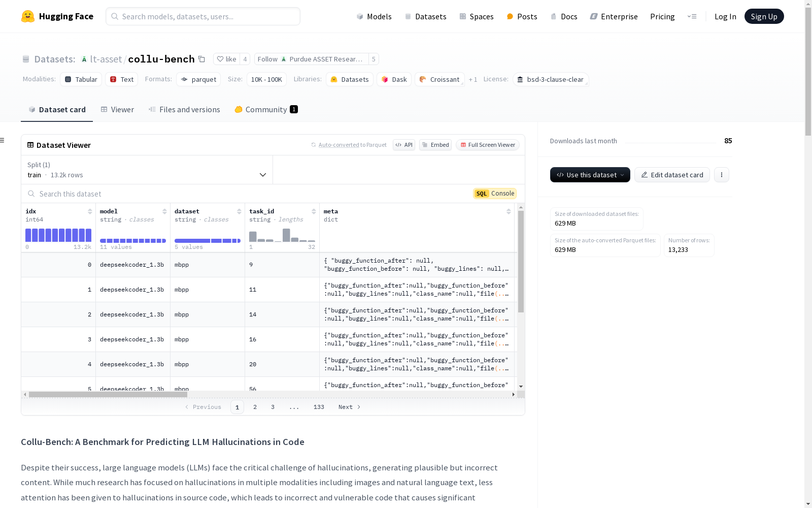Click the lt-asset organization avatar
This screenshot has width=812, height=508.
(84, 59)
